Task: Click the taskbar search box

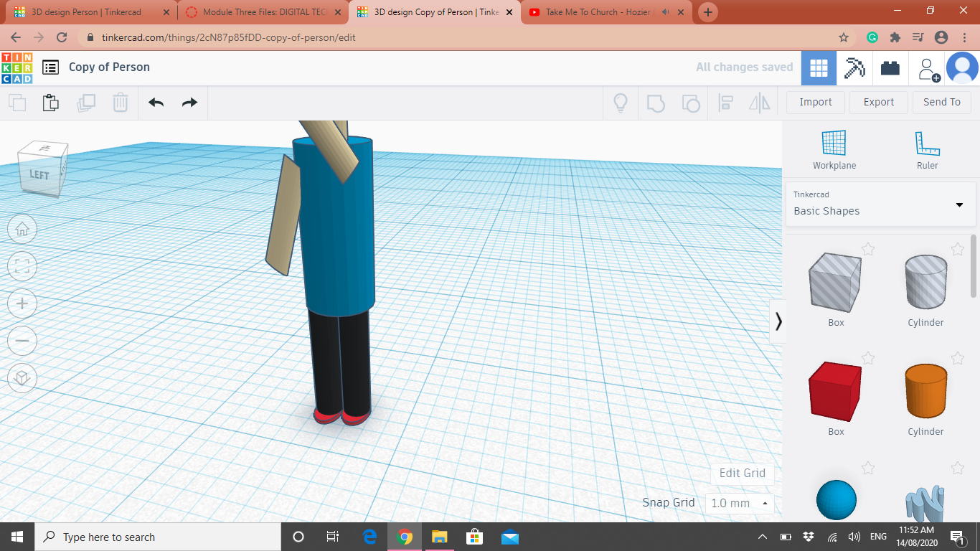Action: tap(157, 537)
